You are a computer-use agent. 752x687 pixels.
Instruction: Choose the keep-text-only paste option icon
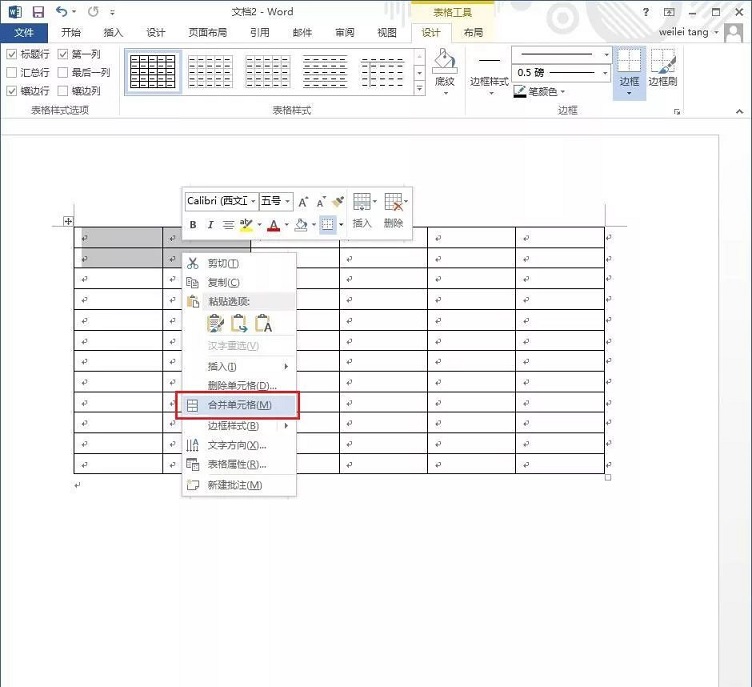(263, 323)
